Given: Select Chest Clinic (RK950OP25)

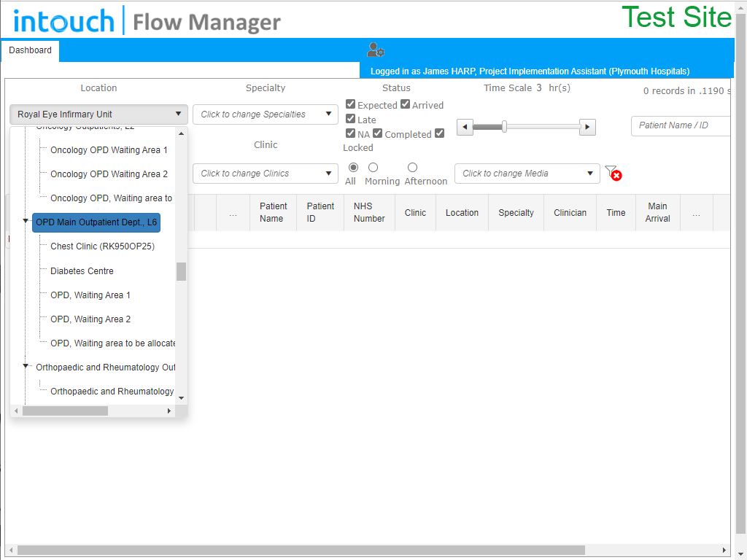Looking at the screenshot, I should point(102,246).
